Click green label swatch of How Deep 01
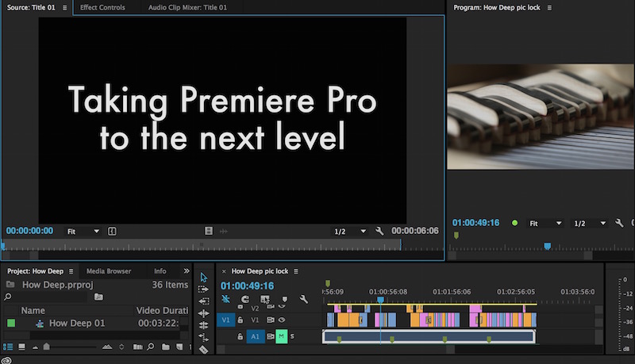 click(11, 323)
